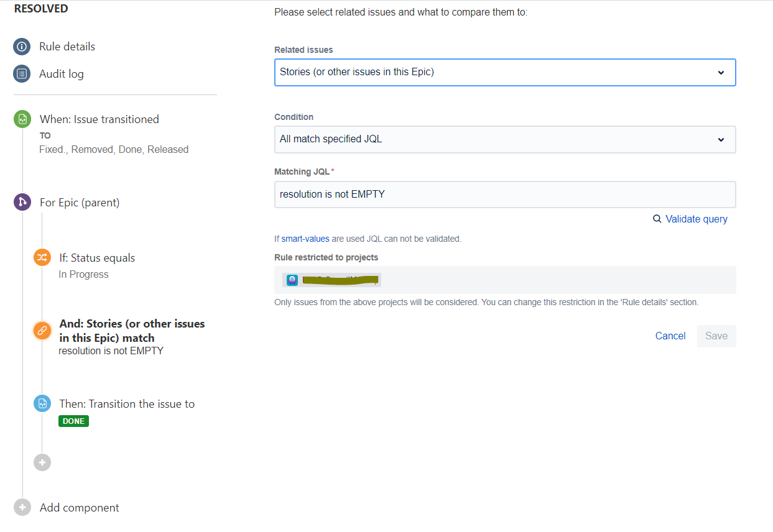Click the Rule restricted to projects field
This screenshot has height=532, width=773.
click(505, 280)
